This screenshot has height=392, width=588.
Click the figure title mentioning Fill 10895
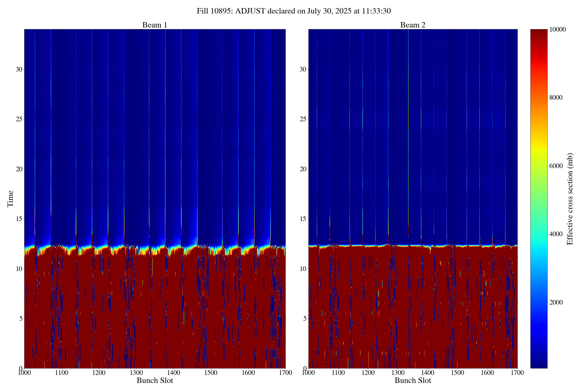[294, 11]
